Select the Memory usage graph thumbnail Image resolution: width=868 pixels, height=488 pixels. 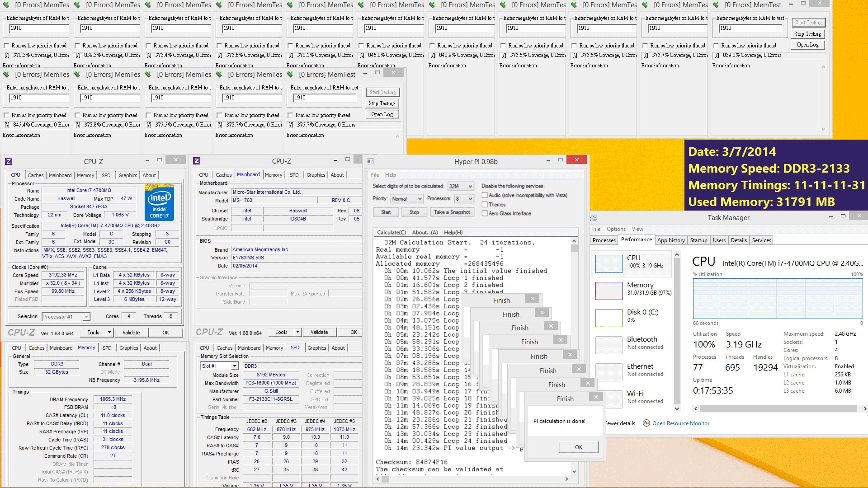(609, 291)
